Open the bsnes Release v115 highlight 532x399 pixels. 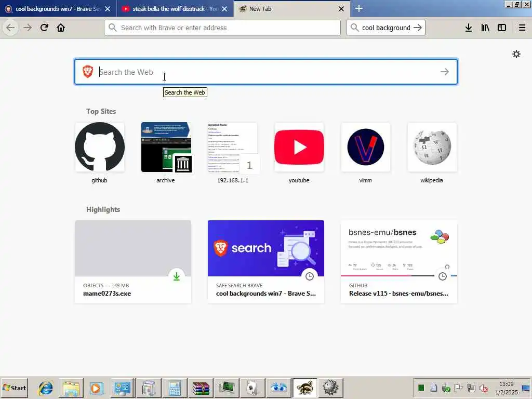tap(399, 262)
